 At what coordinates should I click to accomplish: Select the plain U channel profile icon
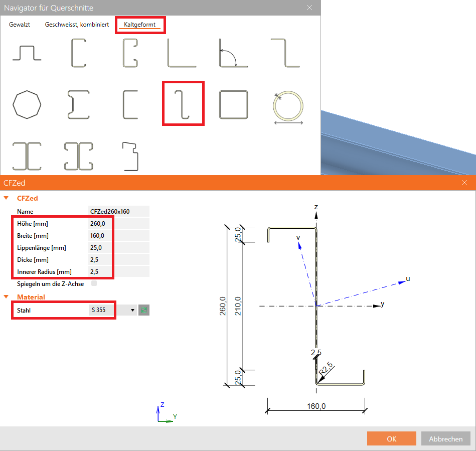tap(130, 104)
